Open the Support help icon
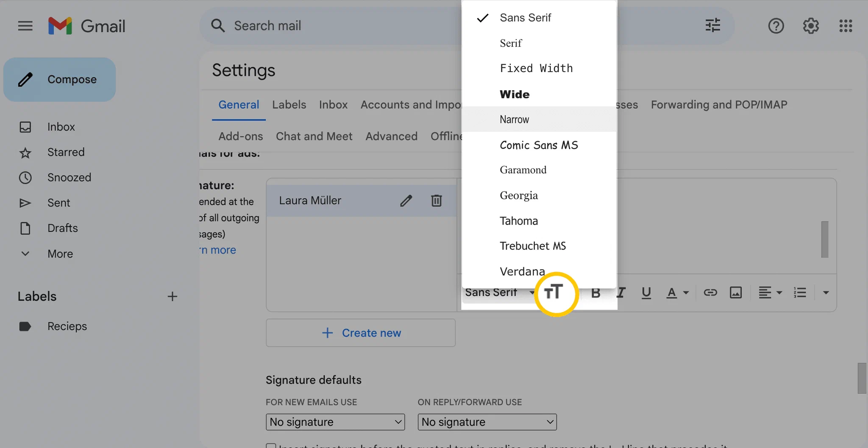This screenshot has width=868, height=448. [x=776, y=26]
